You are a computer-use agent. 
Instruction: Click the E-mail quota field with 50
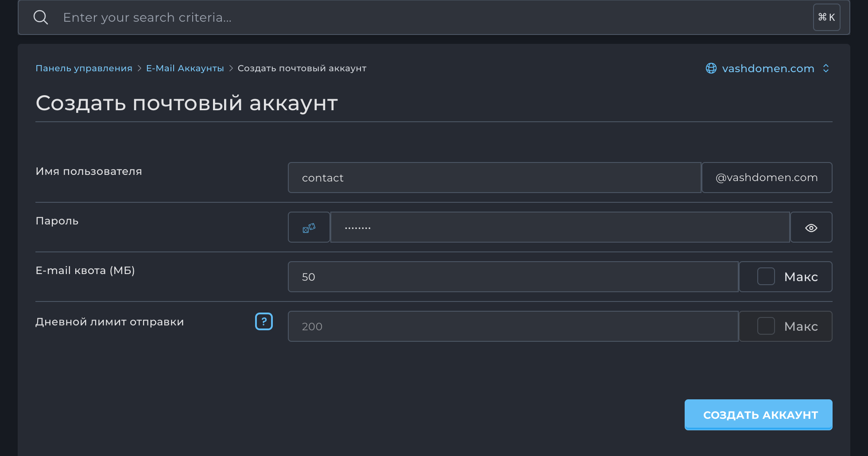point(513,277)
